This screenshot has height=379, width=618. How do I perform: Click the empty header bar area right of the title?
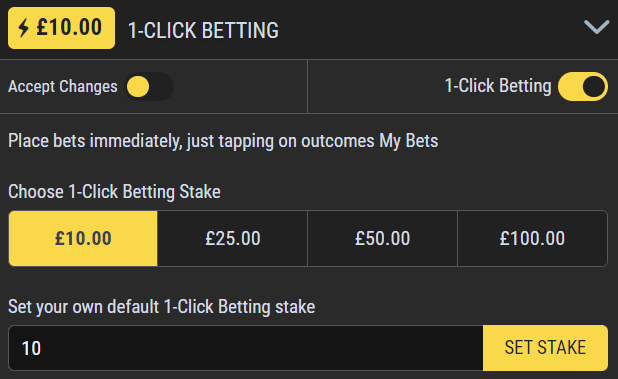tap(430, 30)
